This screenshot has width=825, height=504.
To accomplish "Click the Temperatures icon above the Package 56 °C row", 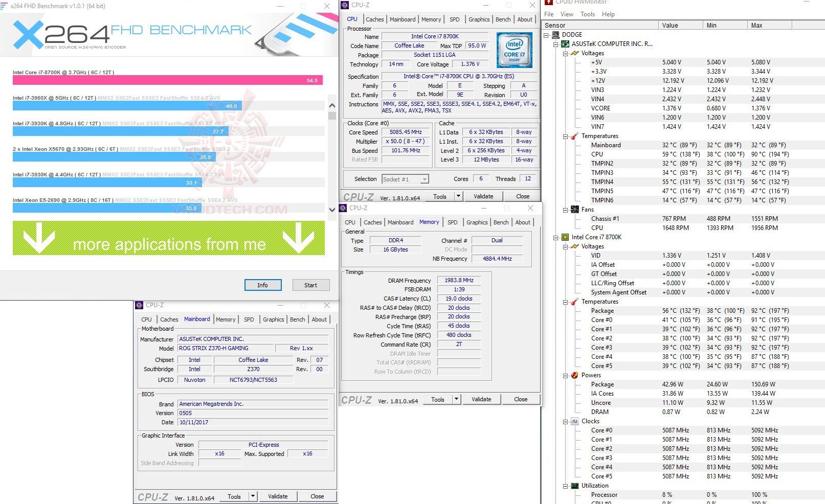I will click(x=575, y=302).
